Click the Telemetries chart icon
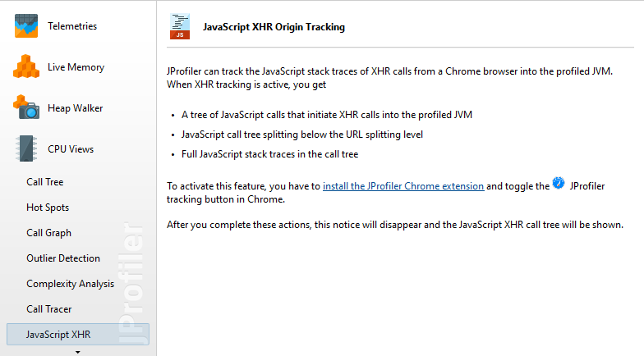644x356 pixels. pos(26,26)
